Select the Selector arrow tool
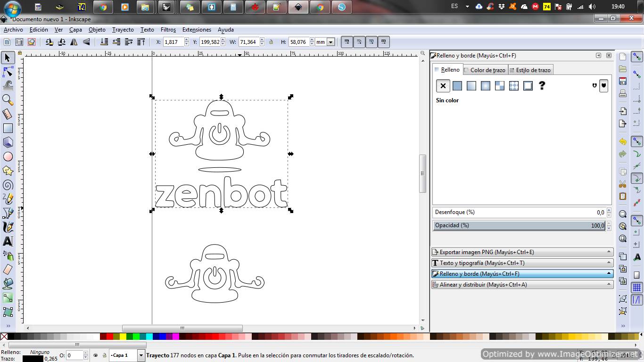 click(8, 58)
